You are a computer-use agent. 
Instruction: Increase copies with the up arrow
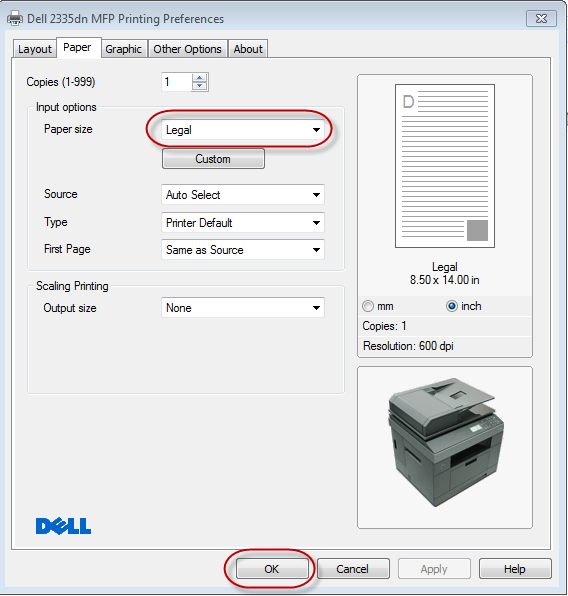(200, 78)
